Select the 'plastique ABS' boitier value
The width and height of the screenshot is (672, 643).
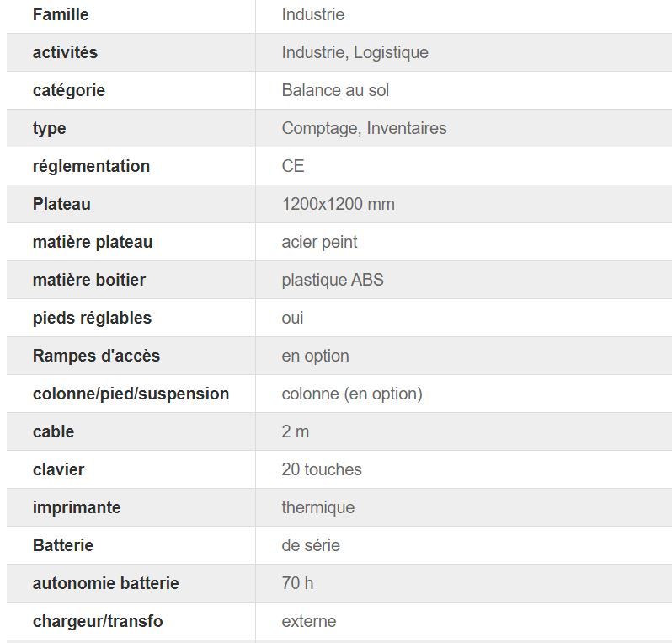click(x=332, y=280)
